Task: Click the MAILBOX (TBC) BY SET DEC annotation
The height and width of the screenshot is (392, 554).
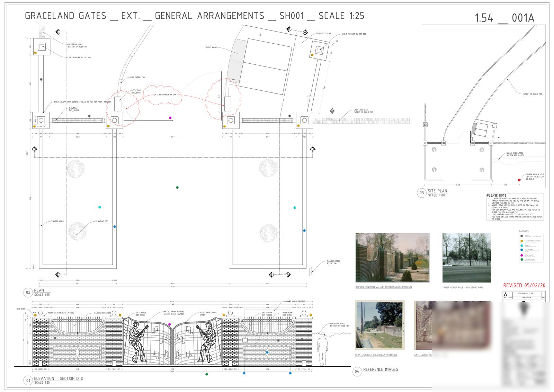Action: click(x=333, y=262)
